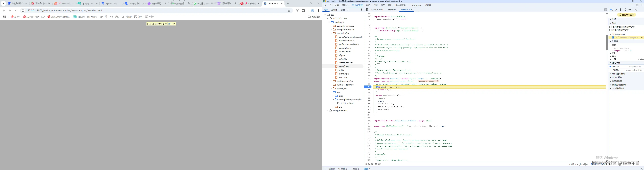Switch to the 网络 panel tab
Image resolution: width=644 pixels, height=170 pixels.
click(368, 5)
